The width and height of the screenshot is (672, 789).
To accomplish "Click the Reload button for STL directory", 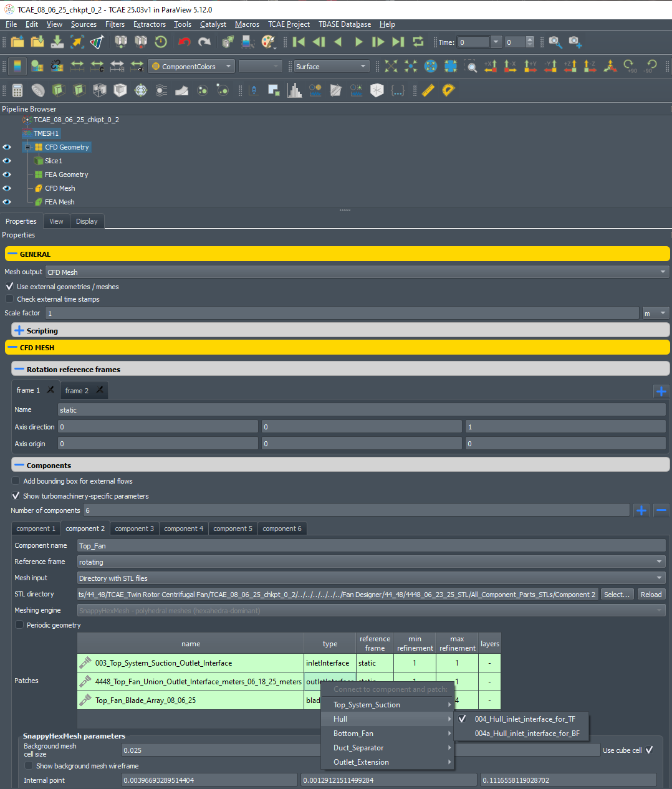I will point(651,595).
